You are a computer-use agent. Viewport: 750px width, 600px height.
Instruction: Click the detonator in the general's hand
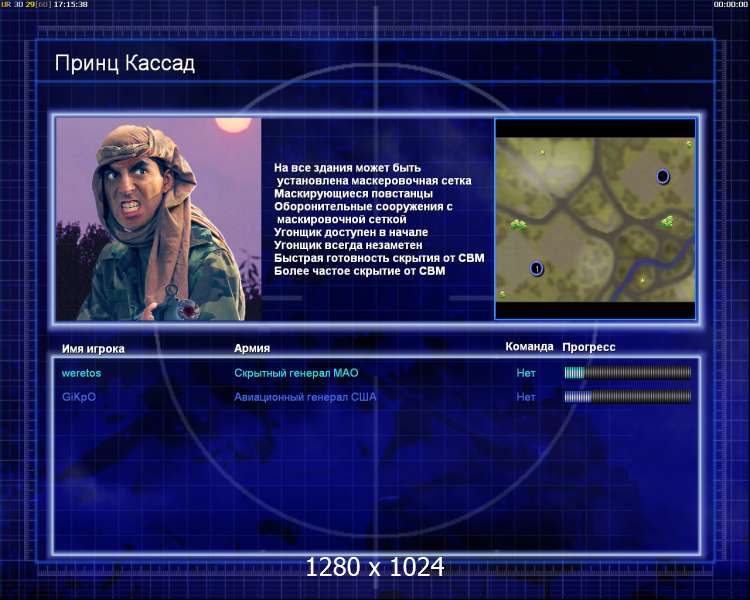point(178,304)
